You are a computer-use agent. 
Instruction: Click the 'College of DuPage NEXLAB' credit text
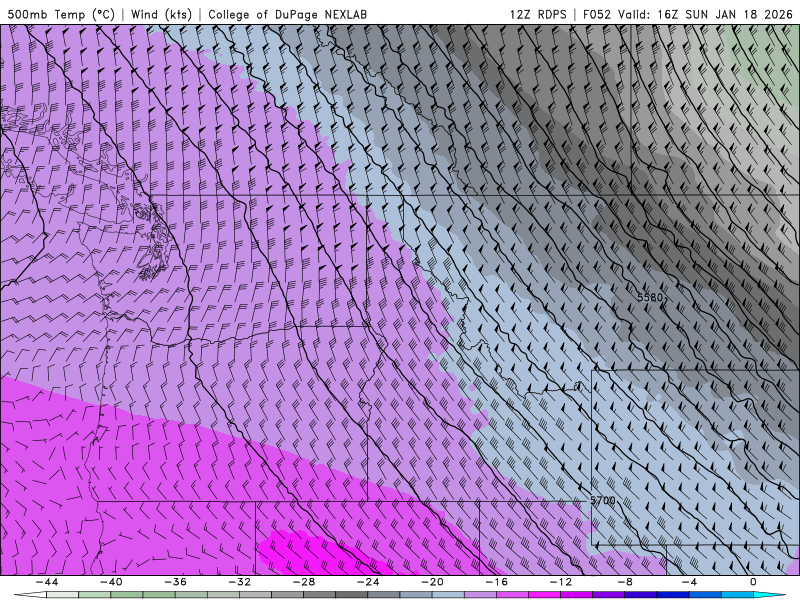(x=287, y=14)
